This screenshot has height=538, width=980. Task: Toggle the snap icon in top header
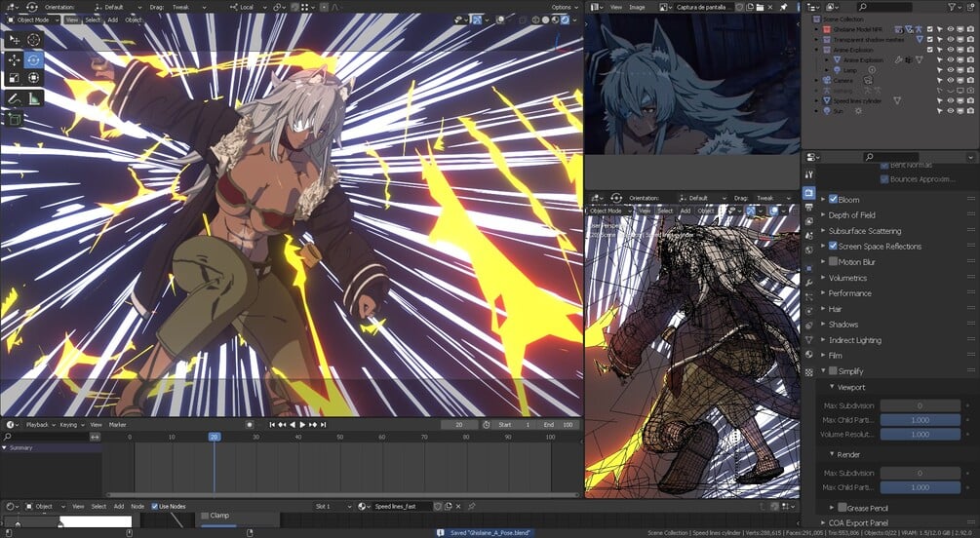pyautogui.click(x=295, y=7)
